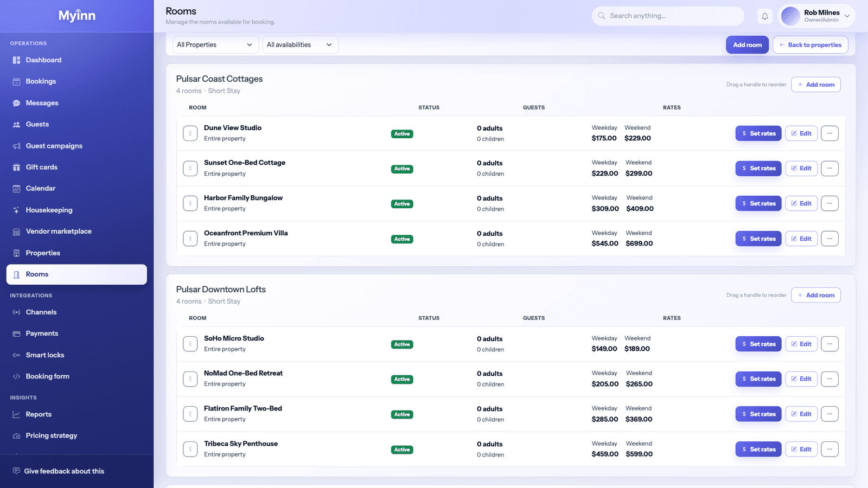This screenshot has width=868, height=488.
Task: Click the Housekeeping sparkle icon
Action: pos(16,210)
